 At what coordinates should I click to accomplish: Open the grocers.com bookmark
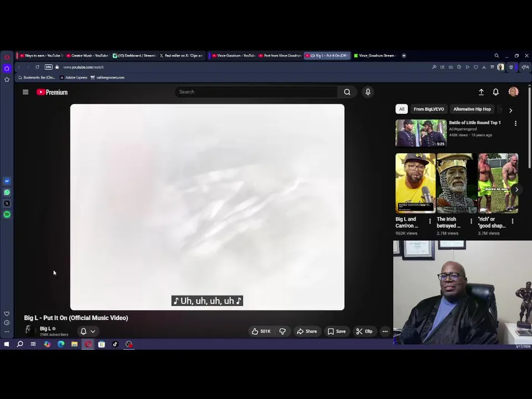(x=107, y=78)
